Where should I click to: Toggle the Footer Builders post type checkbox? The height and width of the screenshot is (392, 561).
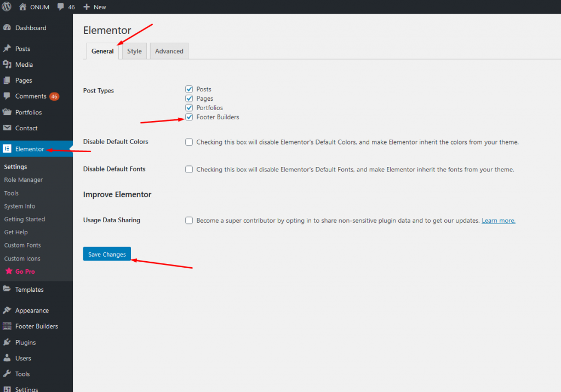pyautogui.click(x=189, y=117)
